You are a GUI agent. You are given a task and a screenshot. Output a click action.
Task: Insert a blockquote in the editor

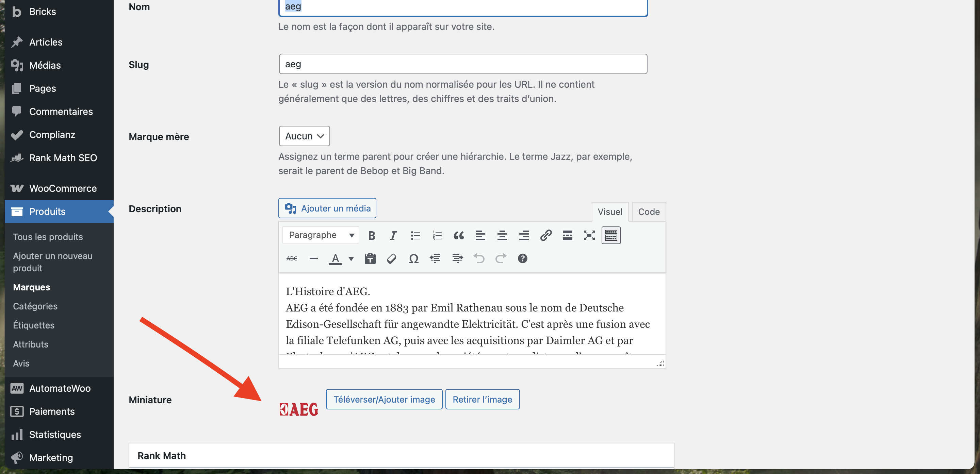pos(458,236)
